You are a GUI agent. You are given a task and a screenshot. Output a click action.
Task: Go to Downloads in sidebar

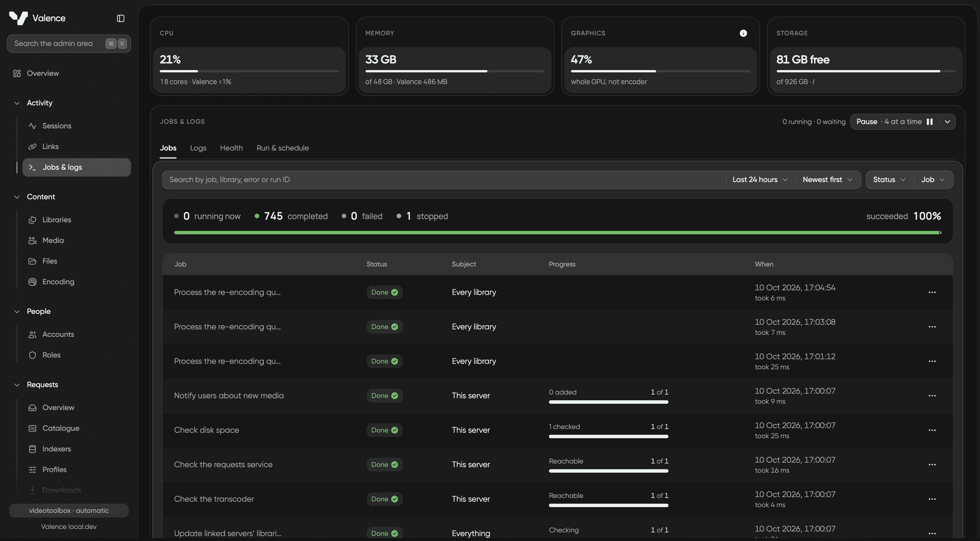click(x=62, y=490)
